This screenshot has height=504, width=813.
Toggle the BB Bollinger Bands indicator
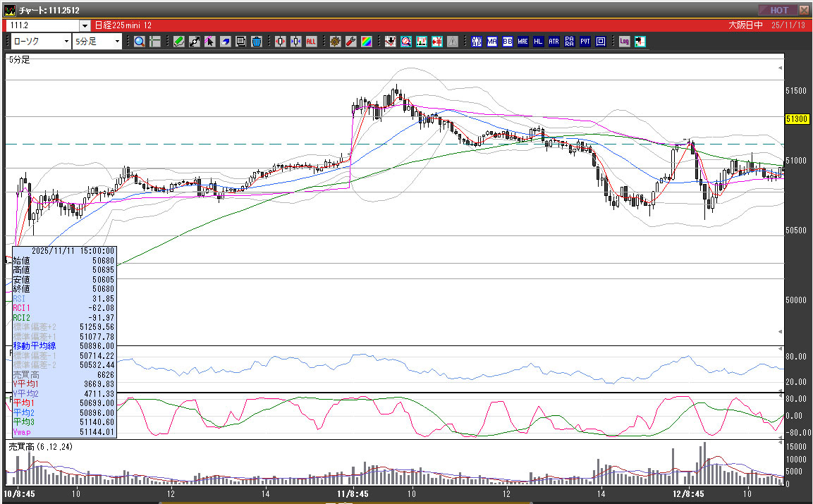coord(507,42)
